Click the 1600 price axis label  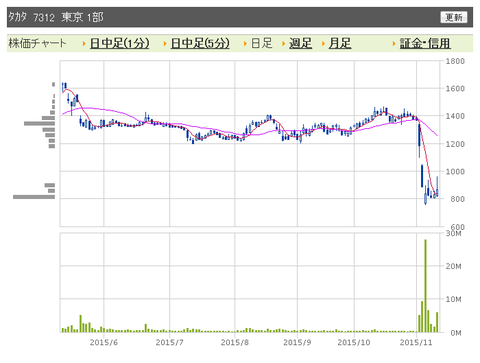coord(455,89)
